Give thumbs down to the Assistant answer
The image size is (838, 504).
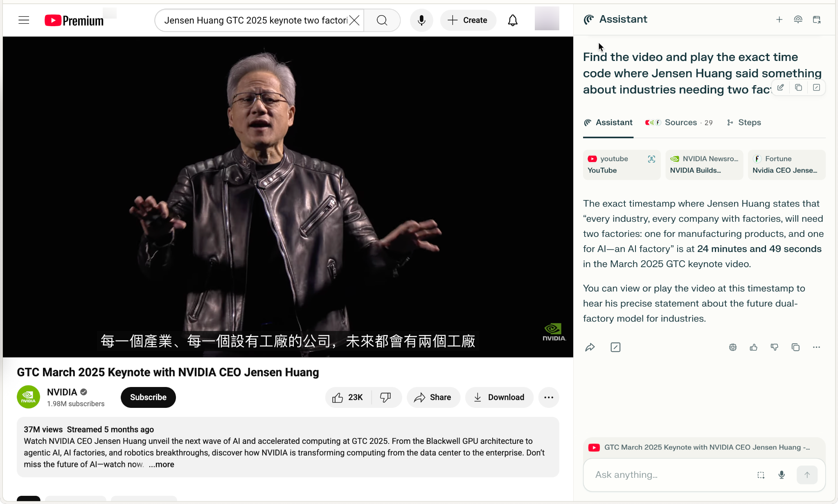774,347
